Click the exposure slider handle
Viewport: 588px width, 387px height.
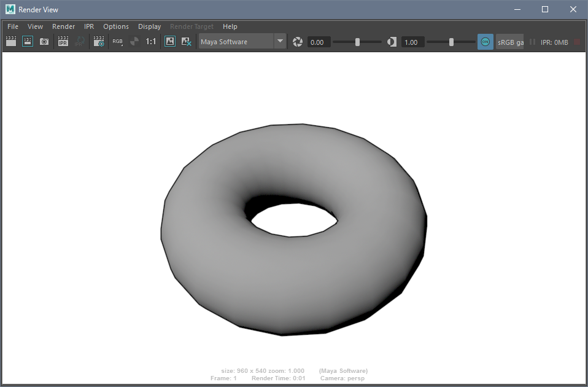pyautogui.click(x=357, y=42)
